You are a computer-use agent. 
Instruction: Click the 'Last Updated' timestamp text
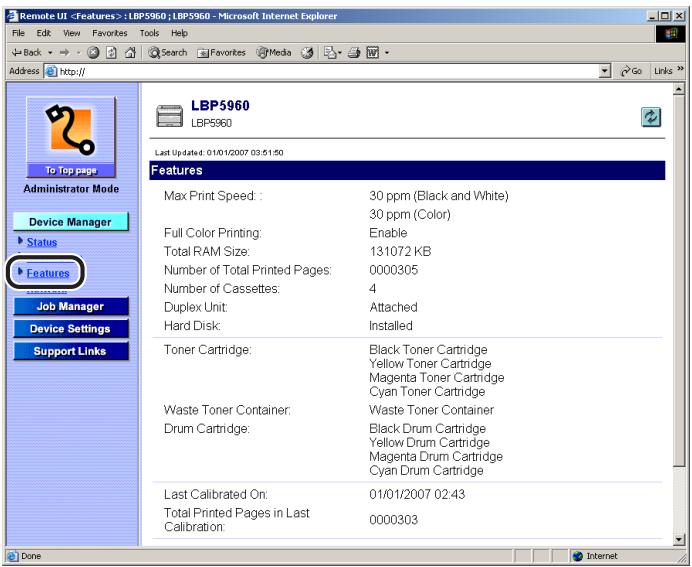click(219, 153)
